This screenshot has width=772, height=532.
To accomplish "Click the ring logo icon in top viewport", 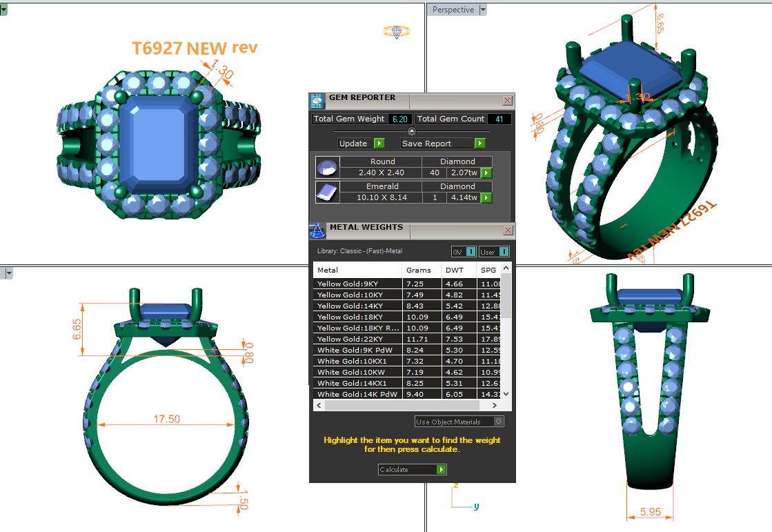I will 397,32.
